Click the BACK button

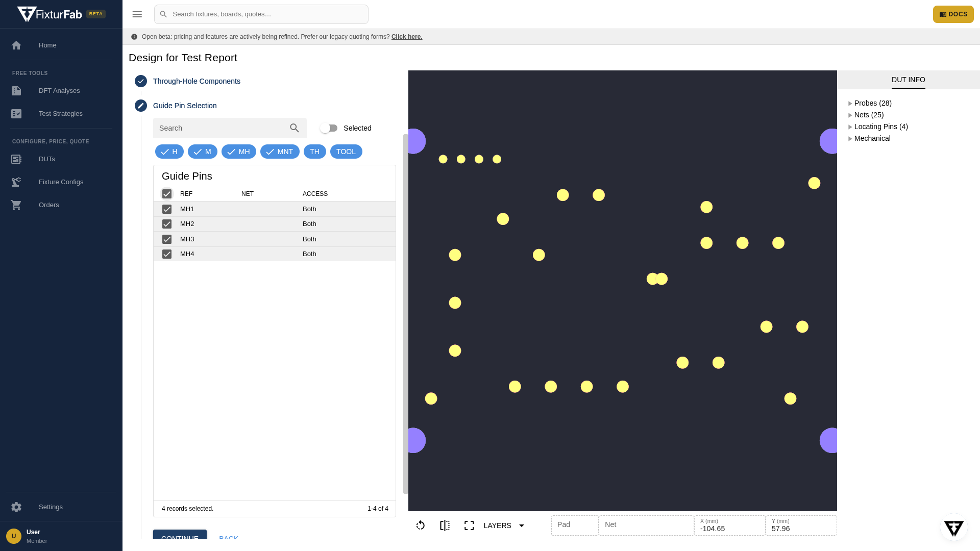click(x=229, y=537)
